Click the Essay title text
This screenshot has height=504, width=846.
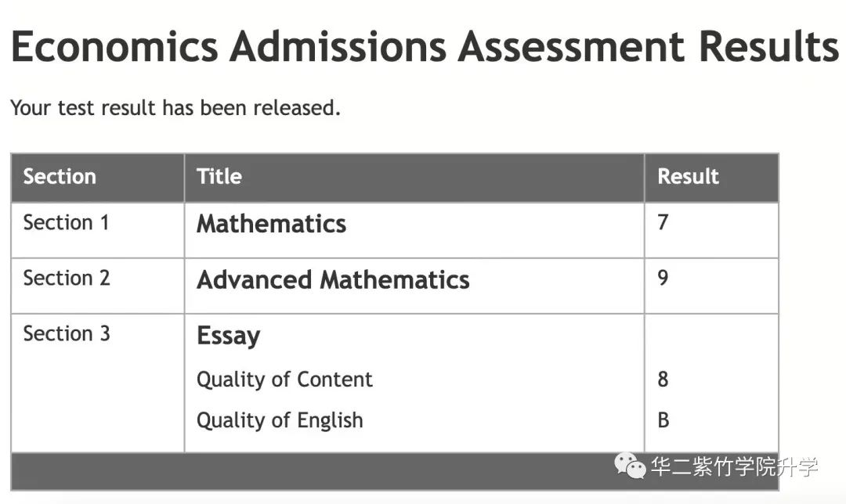[x=229, y=336]
